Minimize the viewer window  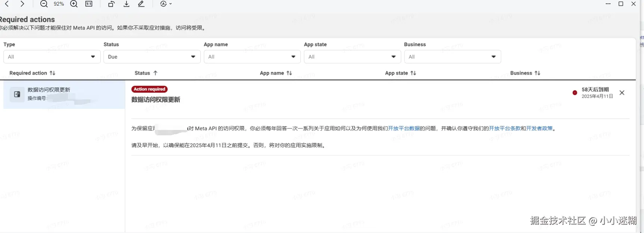tap(608, 4)
